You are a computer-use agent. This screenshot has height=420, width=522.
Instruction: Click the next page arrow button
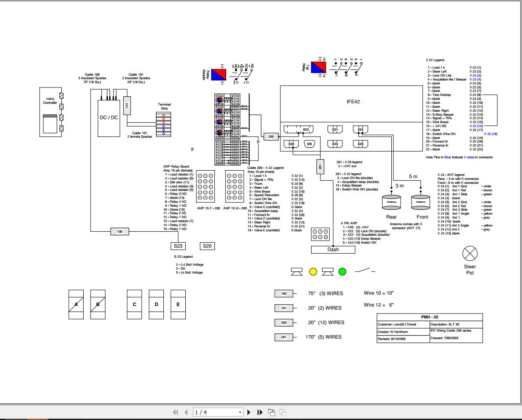pyautogui.click(x=249, y=412)
